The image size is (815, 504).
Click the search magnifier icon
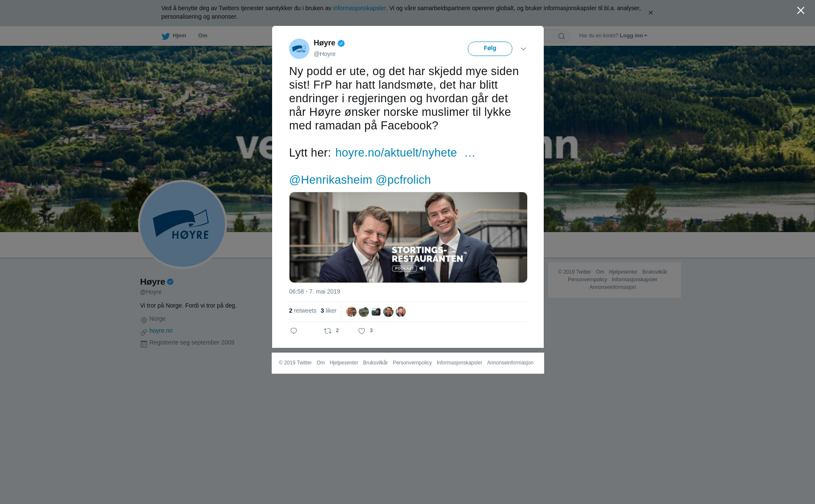(562, 36)
